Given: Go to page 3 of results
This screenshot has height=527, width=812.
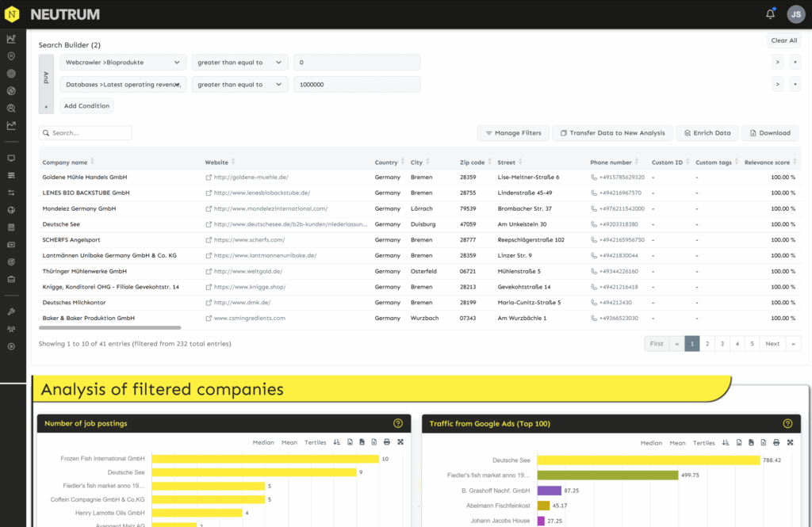Looking at the screenshot, I should click(x=722, y=344).
